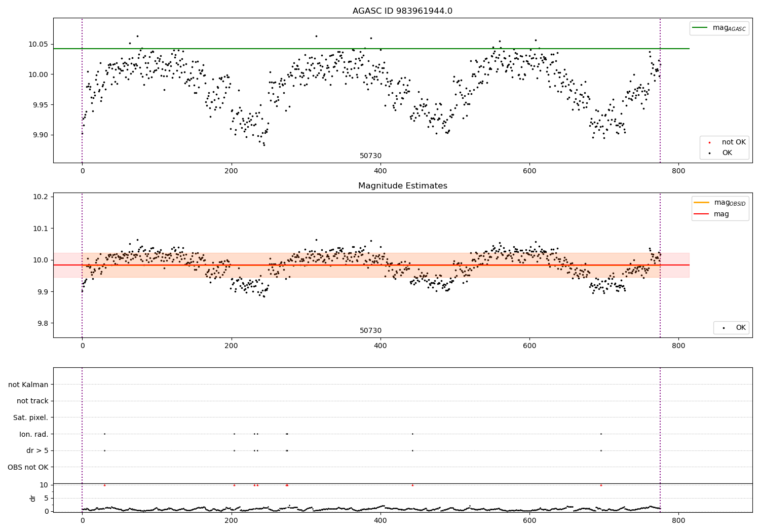Click the "not Kalman" row label

pos(28,385)
